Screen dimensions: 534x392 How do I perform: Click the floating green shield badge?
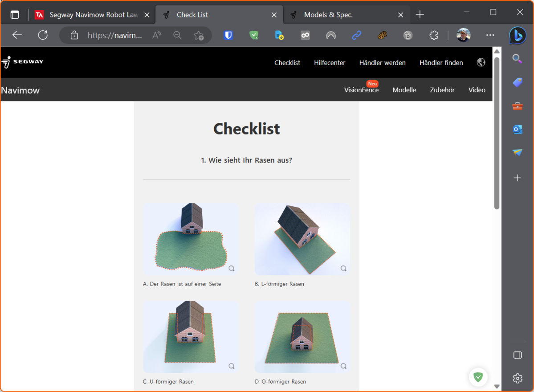[478, 377]
